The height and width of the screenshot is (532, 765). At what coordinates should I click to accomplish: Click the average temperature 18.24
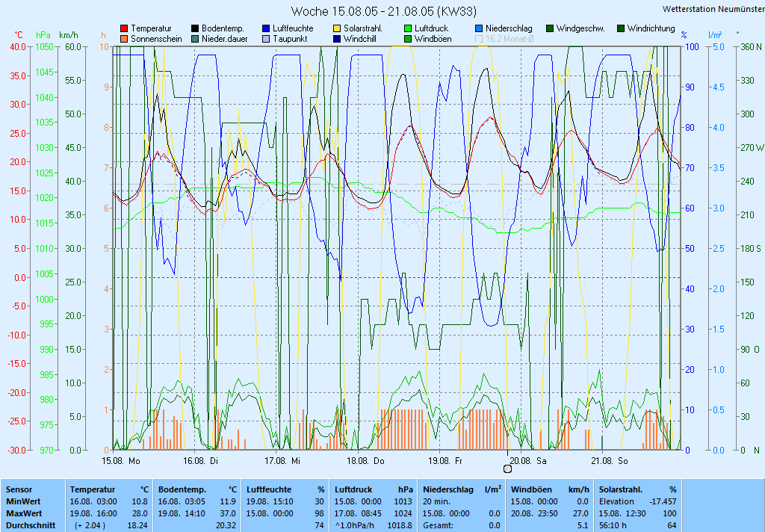tap(137, 526)
